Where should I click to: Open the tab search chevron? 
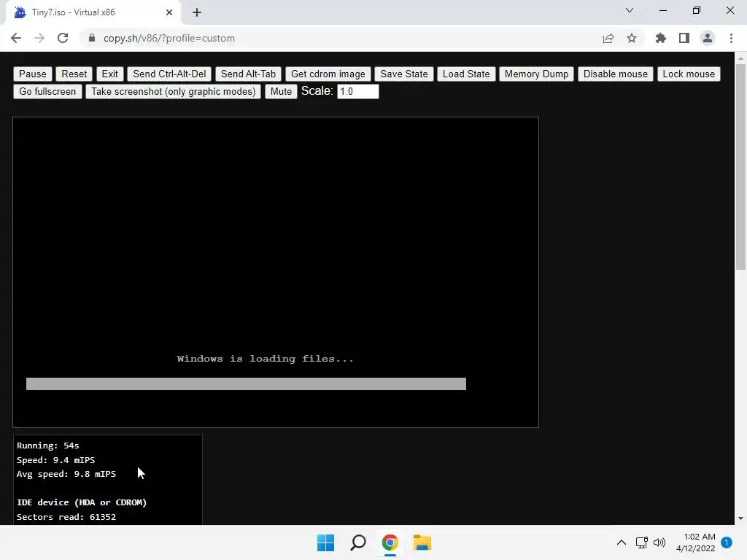pyautogui.click(x=630, y=10)
